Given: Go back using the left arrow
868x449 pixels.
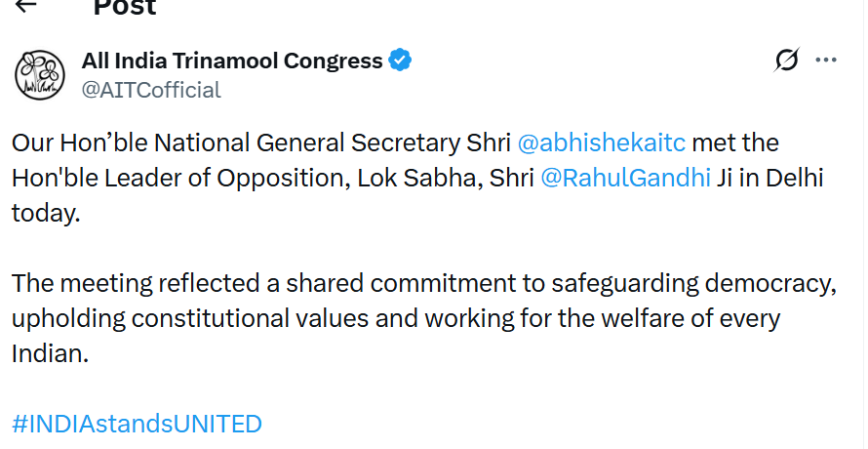Looking at the screenshot, I should coord(25,5).
